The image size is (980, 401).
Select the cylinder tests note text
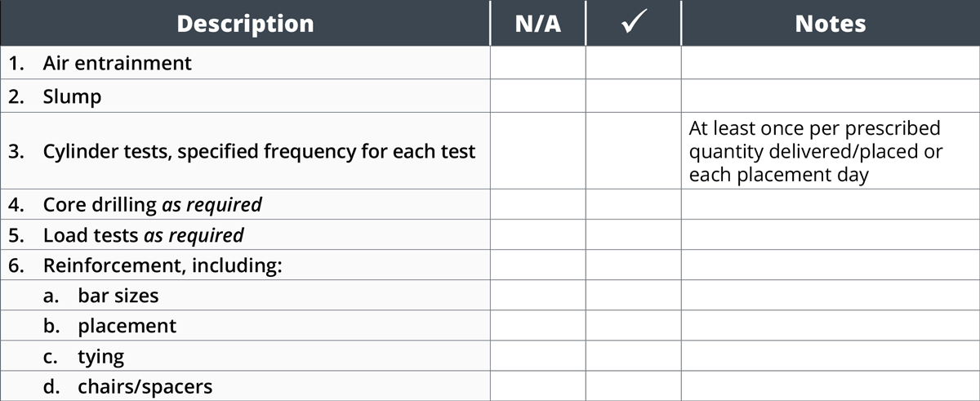coord(816,152)
